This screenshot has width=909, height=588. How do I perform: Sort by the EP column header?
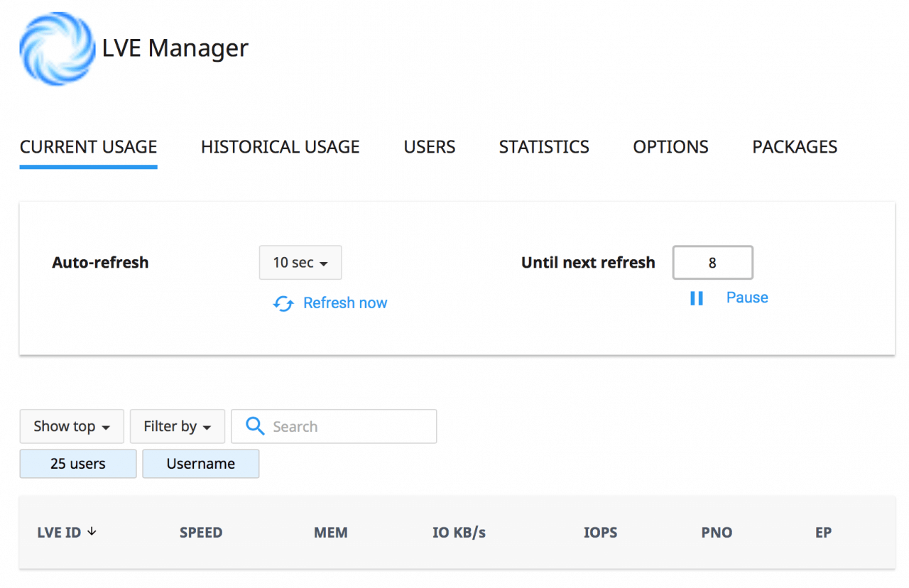(x=823, y=532)
